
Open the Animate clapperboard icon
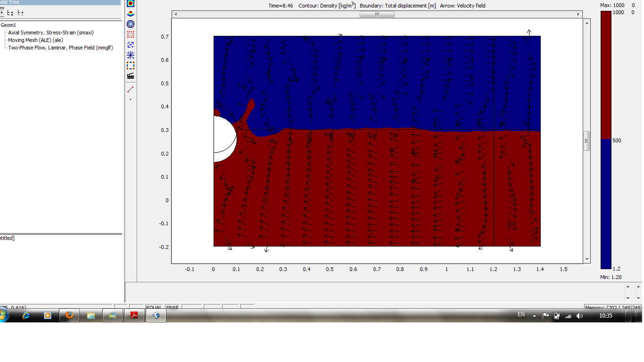[131, 76]
